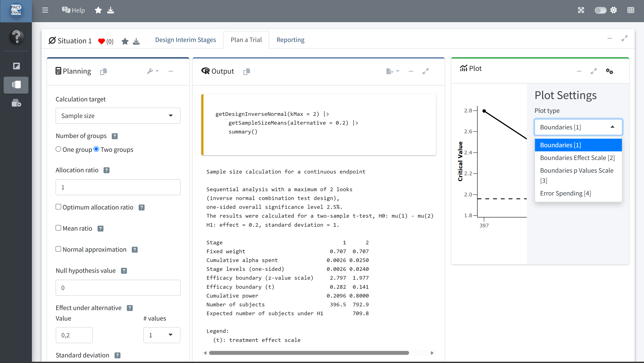Maximize the Situation 1 card
Image resolution: width=644 pixels, height=363 pixels.
pos(624,39)
